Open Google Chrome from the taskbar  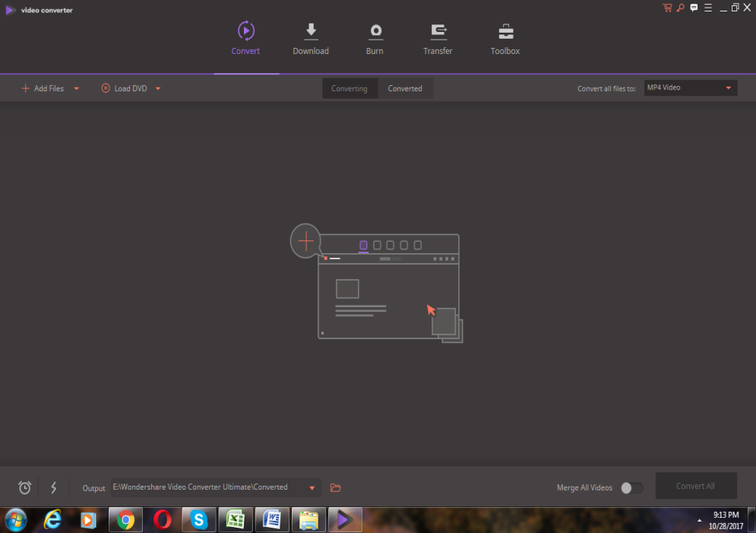pyautogui.click(x=126, y=519)
